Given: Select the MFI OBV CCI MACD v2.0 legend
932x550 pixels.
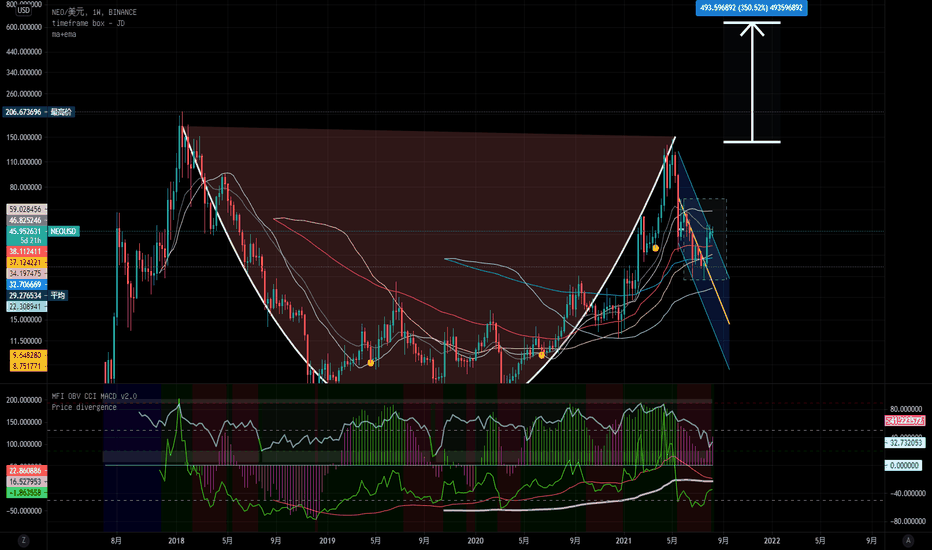Looking at the screenshot, I should tap(94, 396).
